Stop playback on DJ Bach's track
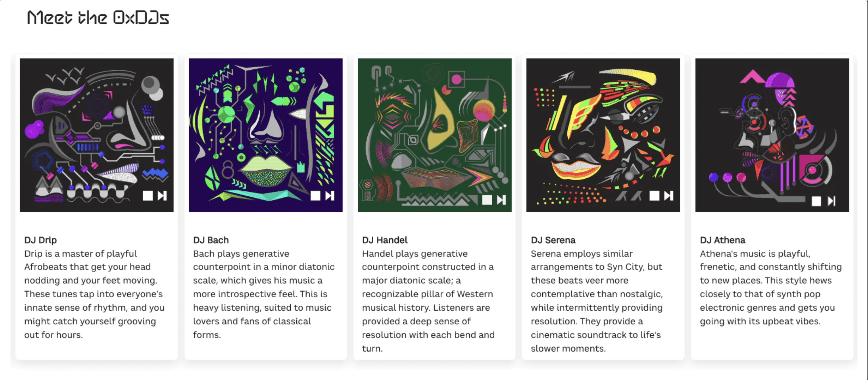868x380 pixels. click(x=316, y=196)
